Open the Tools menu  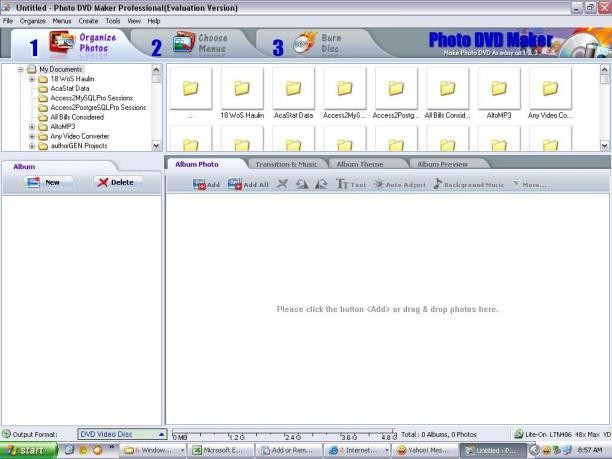[113, 21]
